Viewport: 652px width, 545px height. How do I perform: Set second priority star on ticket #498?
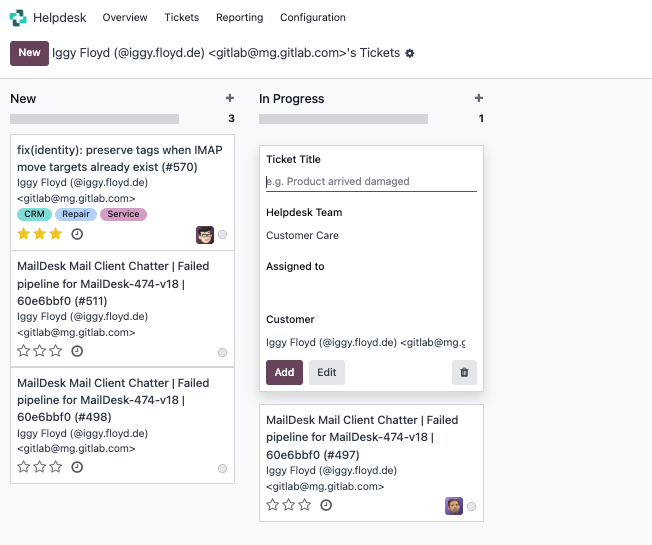pos(40,467)
